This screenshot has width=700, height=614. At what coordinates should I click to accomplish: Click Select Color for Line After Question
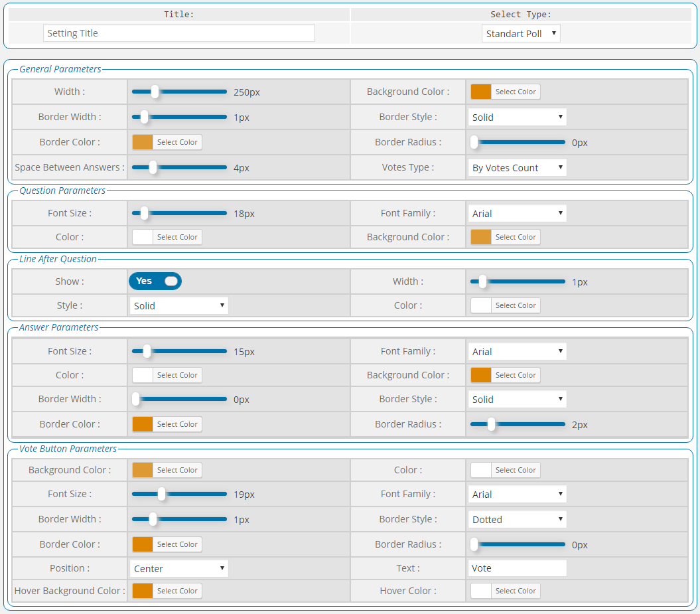pyautogui.click(x=516, y=305)
